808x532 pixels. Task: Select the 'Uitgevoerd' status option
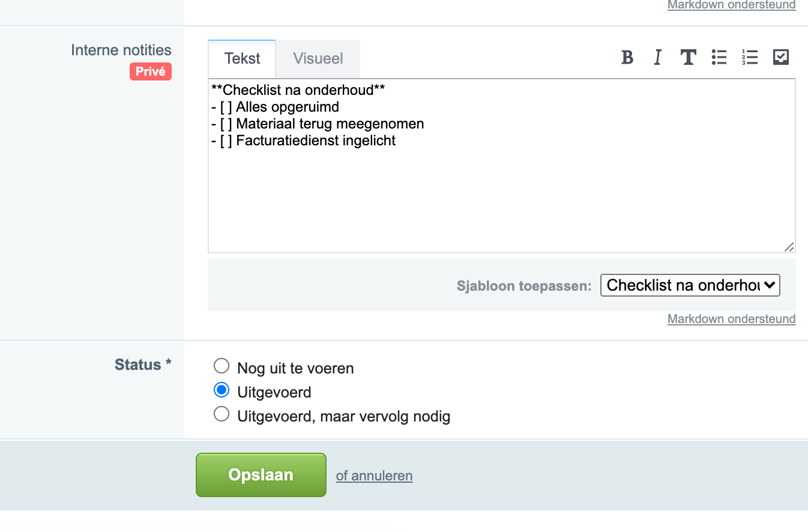pyautogui.click(x=222, y=390)
